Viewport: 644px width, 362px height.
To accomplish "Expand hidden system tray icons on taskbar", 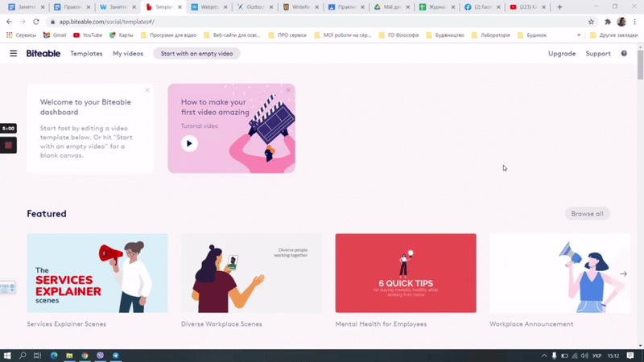I will [x=544, y=356].
